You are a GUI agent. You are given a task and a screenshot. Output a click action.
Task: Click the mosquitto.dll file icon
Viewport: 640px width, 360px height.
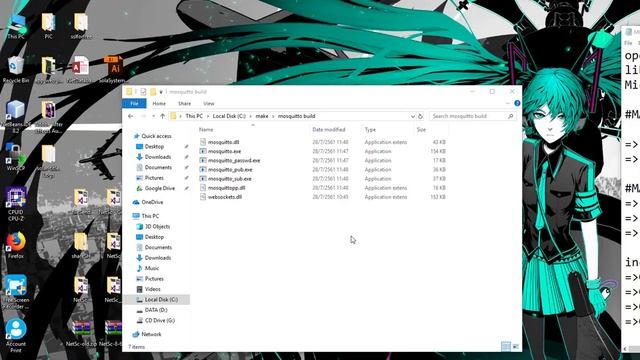(x=203, y=142)
